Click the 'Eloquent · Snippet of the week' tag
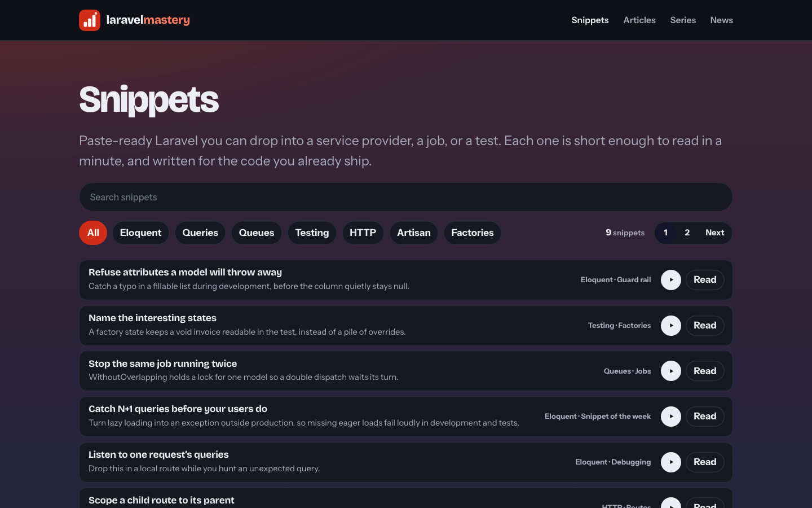The width and height of the screenshot is (812, 508). tap(598, 417)
